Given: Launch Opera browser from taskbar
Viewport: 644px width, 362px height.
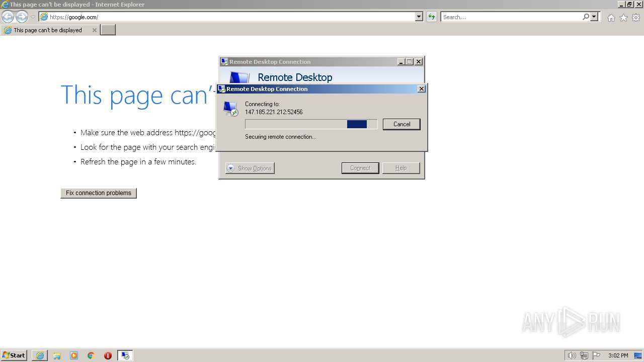Looking at the screenshot, I should click(108, 355).
